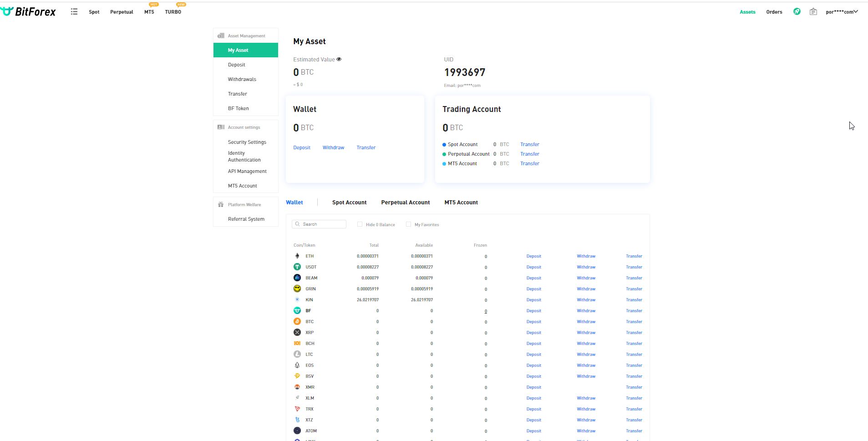
Task: Open the Spot menu in header
Action: tap(94, 12)
